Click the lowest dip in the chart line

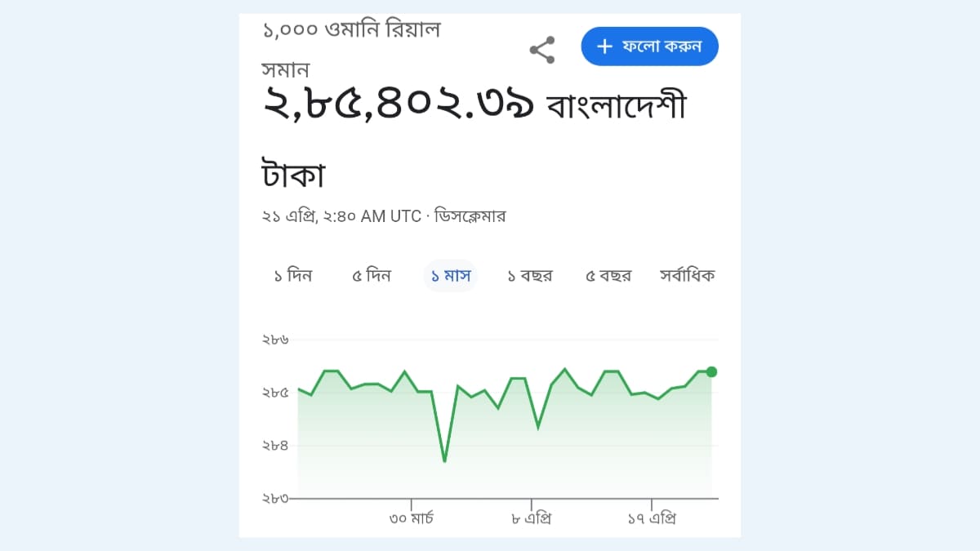pos(444,461)
